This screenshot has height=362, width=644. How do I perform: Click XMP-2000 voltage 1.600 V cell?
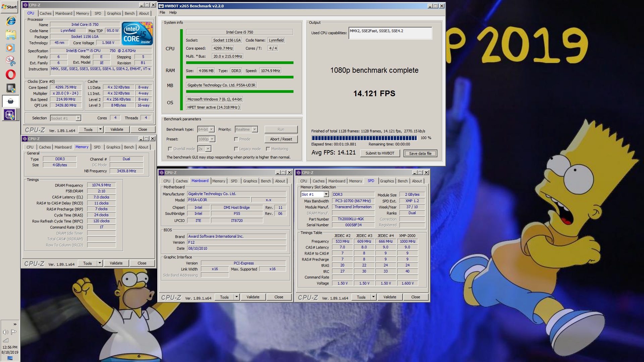pos(407,283)
